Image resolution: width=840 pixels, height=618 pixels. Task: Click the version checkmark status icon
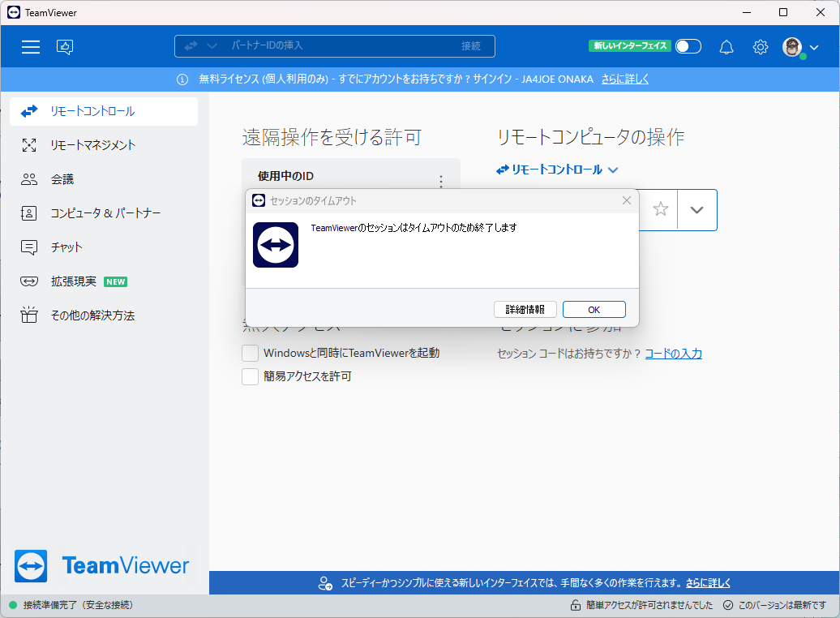coord(727,605)
